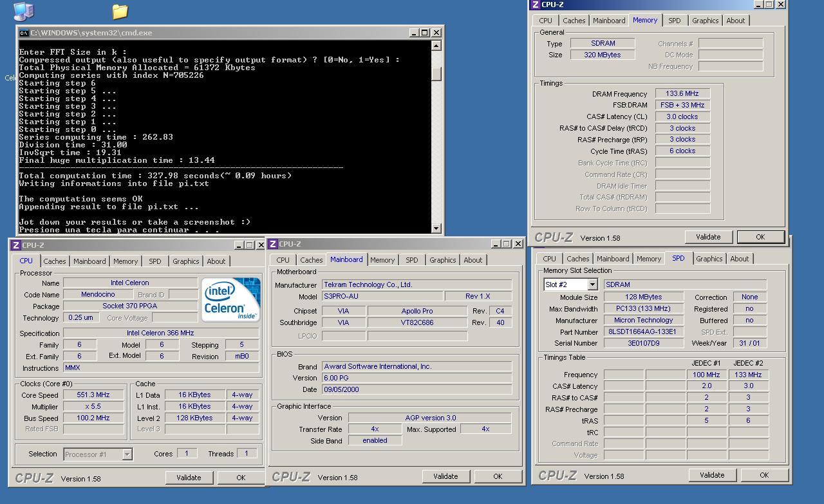
Task: Open Graphics tab in the top Memory window
Action: pos(706,21)
